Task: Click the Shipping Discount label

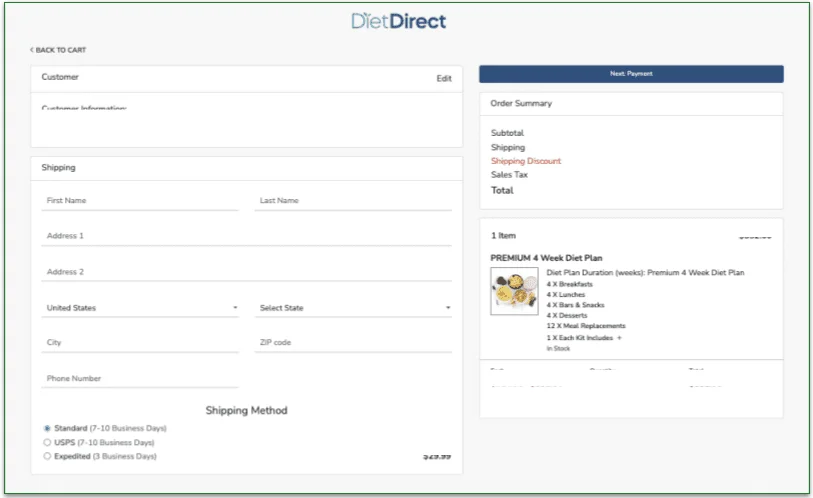Action: [x=526, y=161]
